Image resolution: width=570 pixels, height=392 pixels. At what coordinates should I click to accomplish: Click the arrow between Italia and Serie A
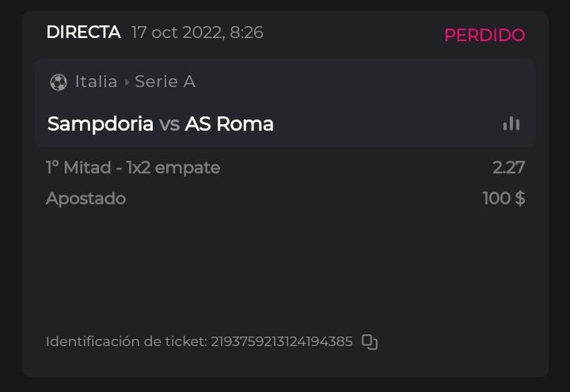click(126, 82)
